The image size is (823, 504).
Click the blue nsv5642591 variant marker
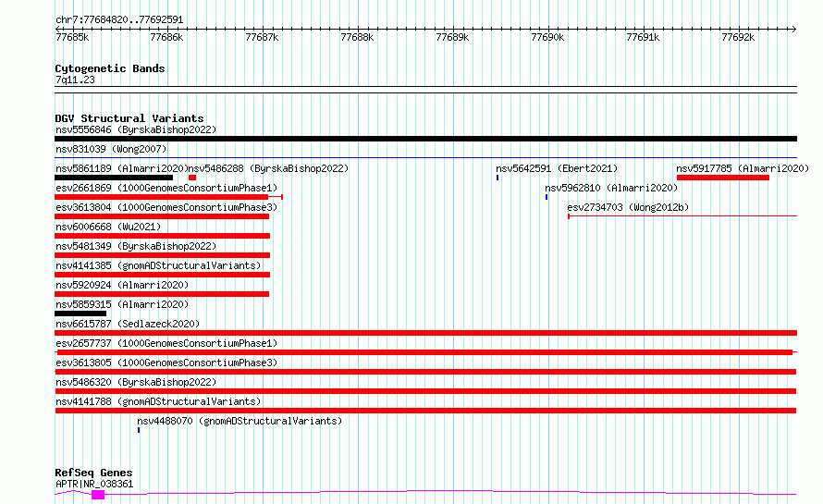click(497, 178)
